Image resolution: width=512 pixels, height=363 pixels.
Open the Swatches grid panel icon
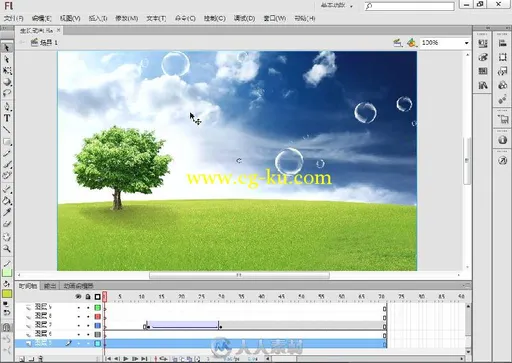coord(483,71)
